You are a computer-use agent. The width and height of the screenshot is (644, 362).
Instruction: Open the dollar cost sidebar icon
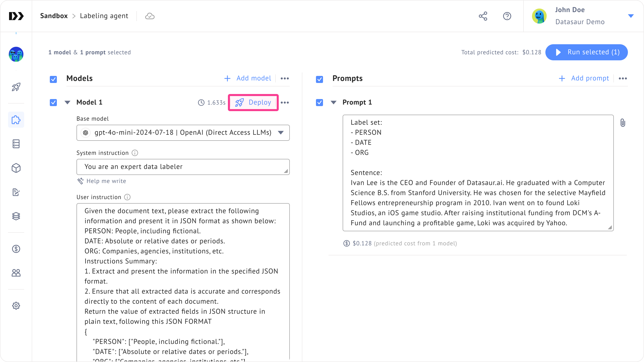click(16, 249)
